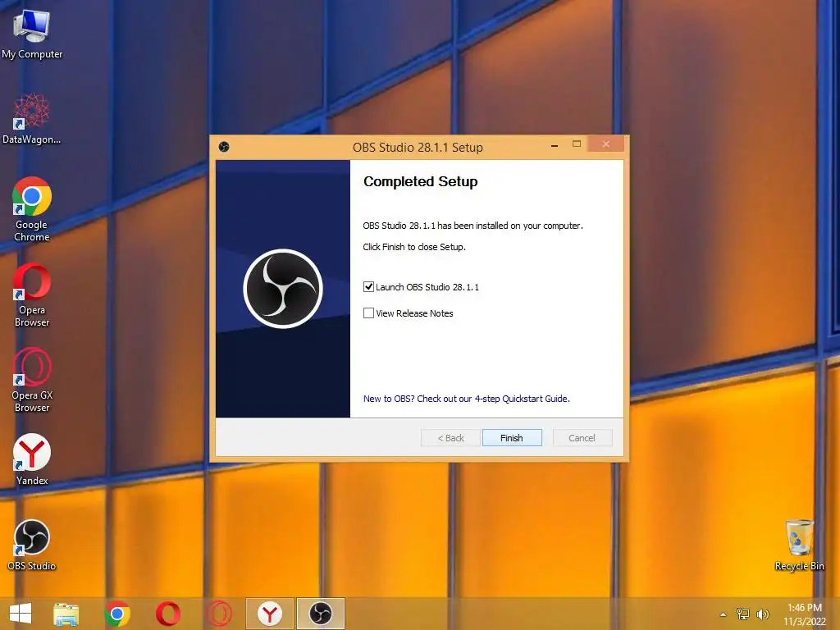This screenshot has height=630, width=840.
Task: Switch to OBS Setup taskbar item
Action: (x=321, y=614)
